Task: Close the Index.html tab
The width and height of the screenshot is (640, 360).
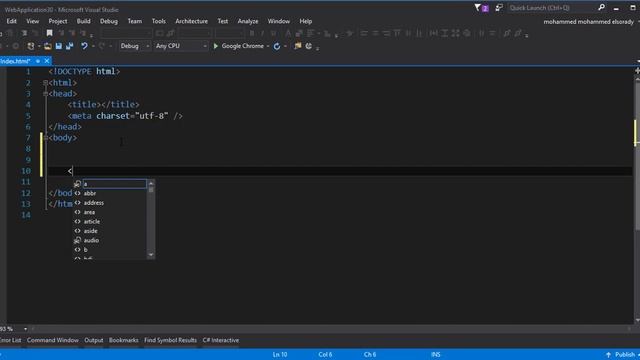Action: coord(47,61)
